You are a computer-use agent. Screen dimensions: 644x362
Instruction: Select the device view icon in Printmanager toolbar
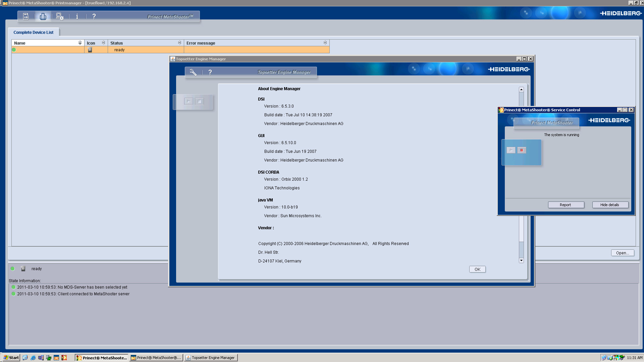point(43,16)
